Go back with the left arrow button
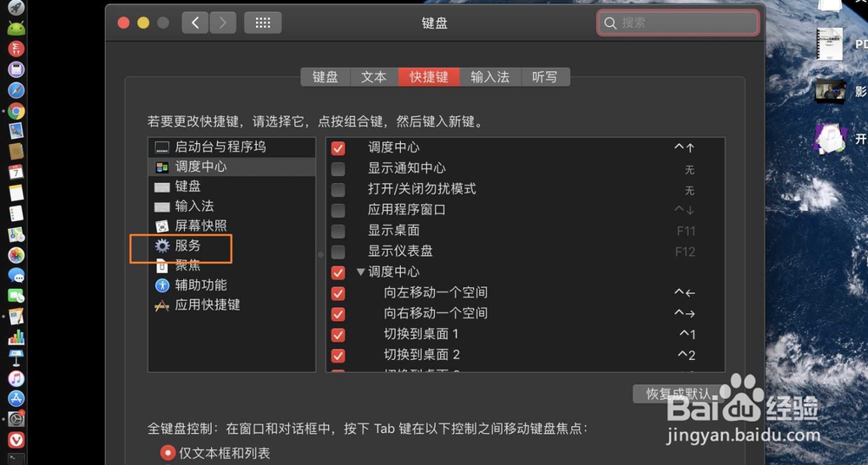The width and height of the screenshot is (868, 465). click(x=194, y=23)
